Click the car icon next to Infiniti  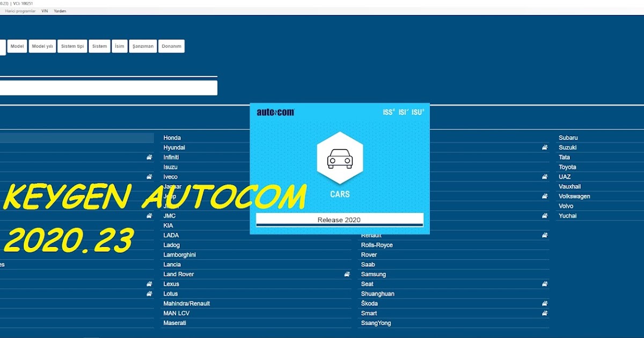pyautogui.click(x=149, y=157)
